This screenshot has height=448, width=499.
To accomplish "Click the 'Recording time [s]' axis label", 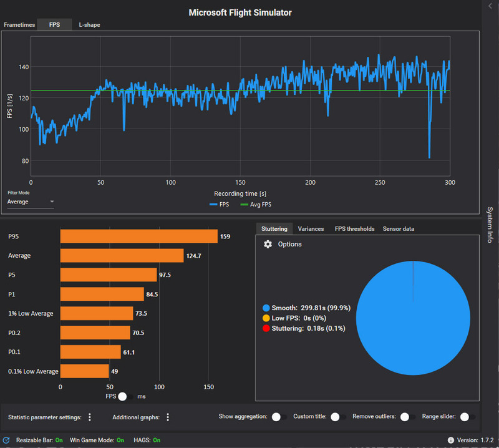I will pos(240,193).
